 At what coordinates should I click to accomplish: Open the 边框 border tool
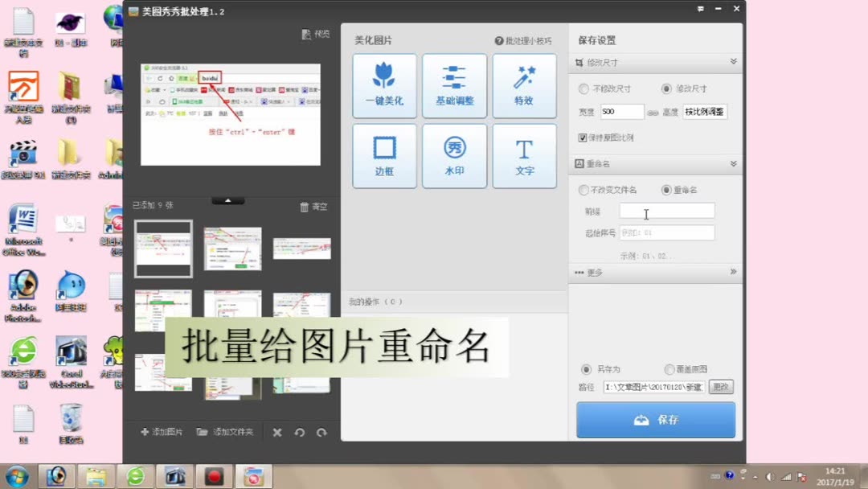pyautogui.click(x=384, y=155)
